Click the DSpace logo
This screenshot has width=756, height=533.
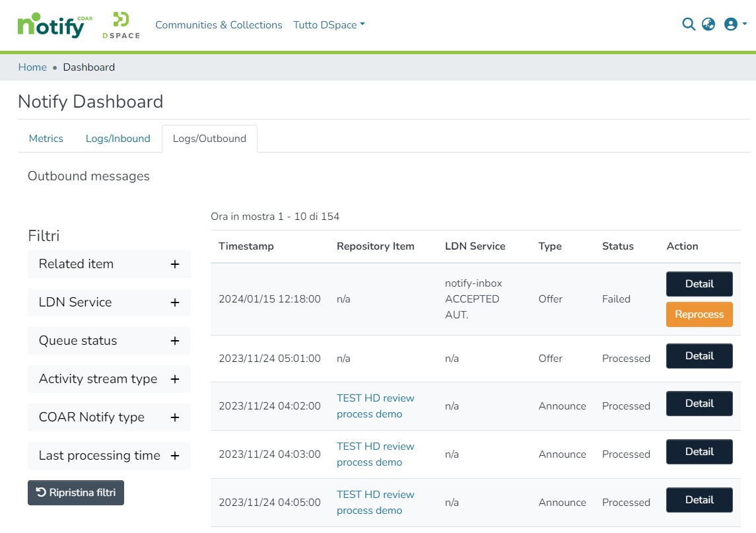pyautogui.click(x=121, y=25)
